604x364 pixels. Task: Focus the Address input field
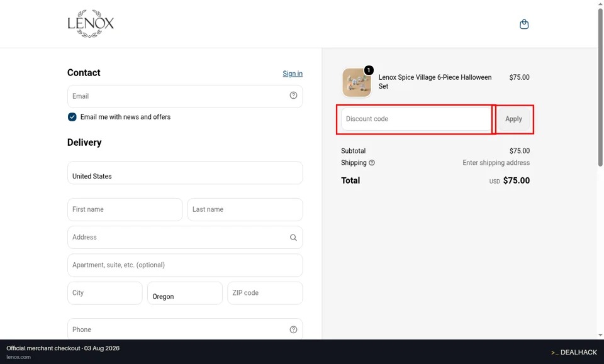point(185,238)
